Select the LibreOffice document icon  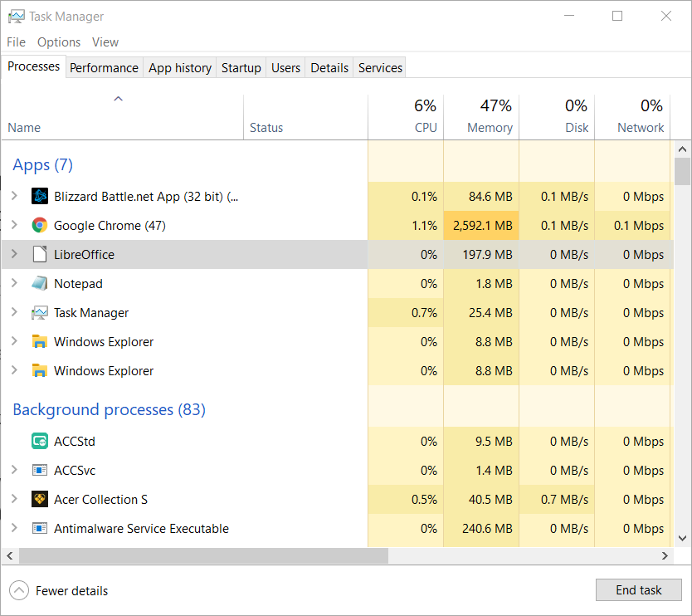[40, 254]
